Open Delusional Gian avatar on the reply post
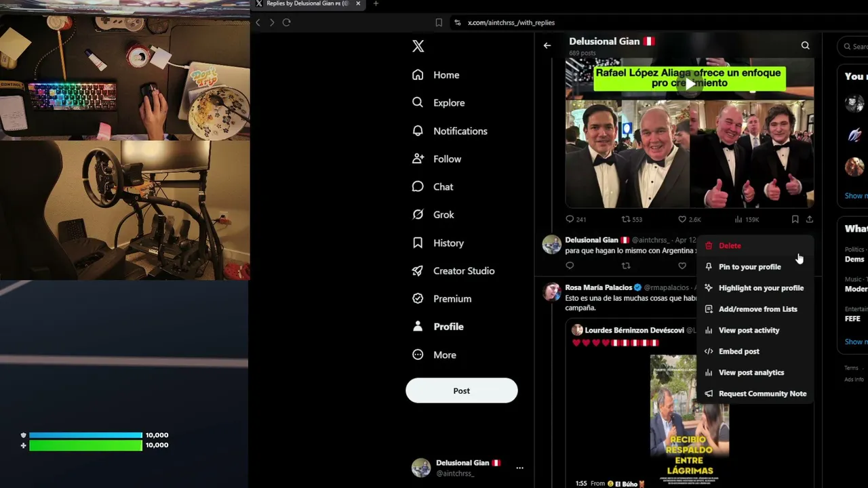 point(552,245)
